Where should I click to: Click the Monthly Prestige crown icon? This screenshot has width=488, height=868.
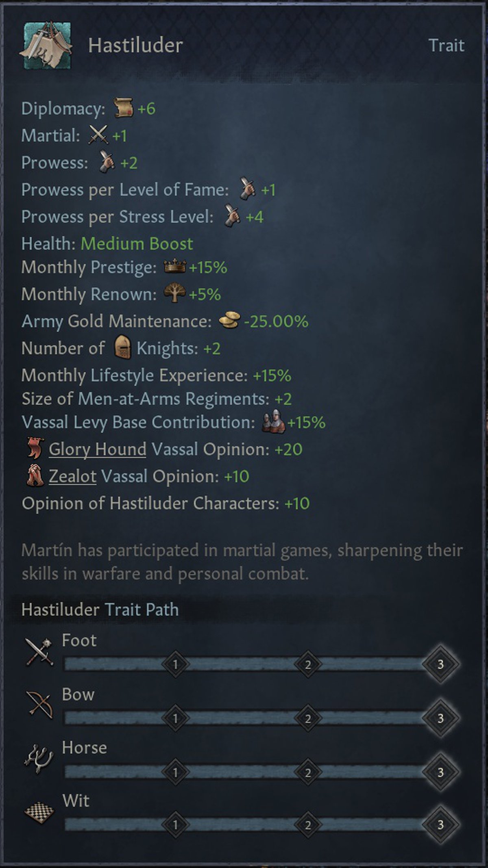(x=174, y=267)
